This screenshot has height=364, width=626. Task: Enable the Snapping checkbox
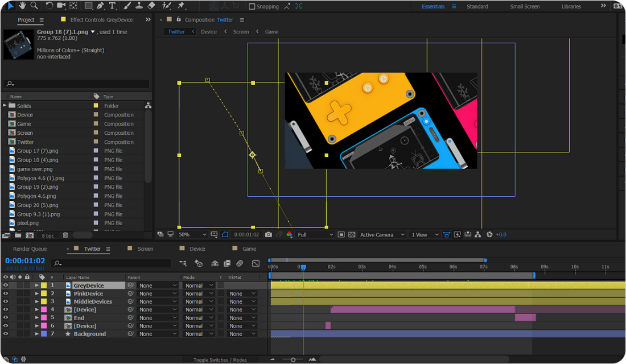(252, 7)
